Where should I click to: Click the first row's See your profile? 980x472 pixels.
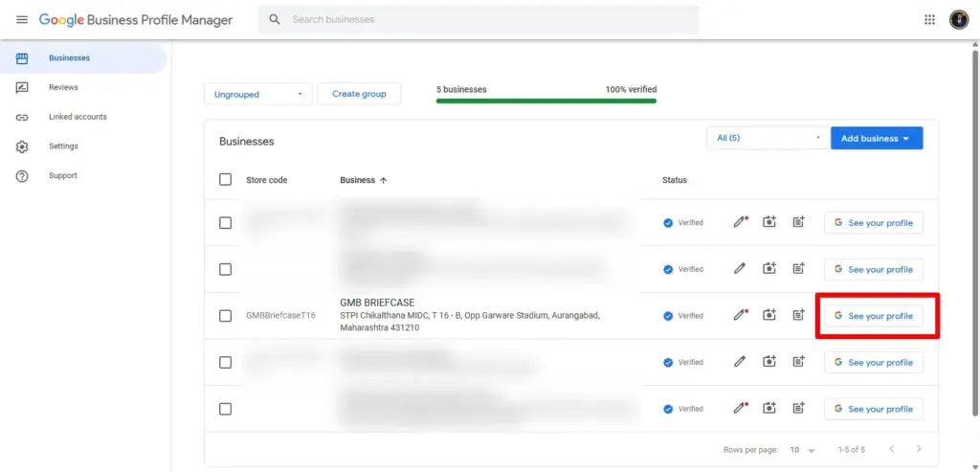874,222
